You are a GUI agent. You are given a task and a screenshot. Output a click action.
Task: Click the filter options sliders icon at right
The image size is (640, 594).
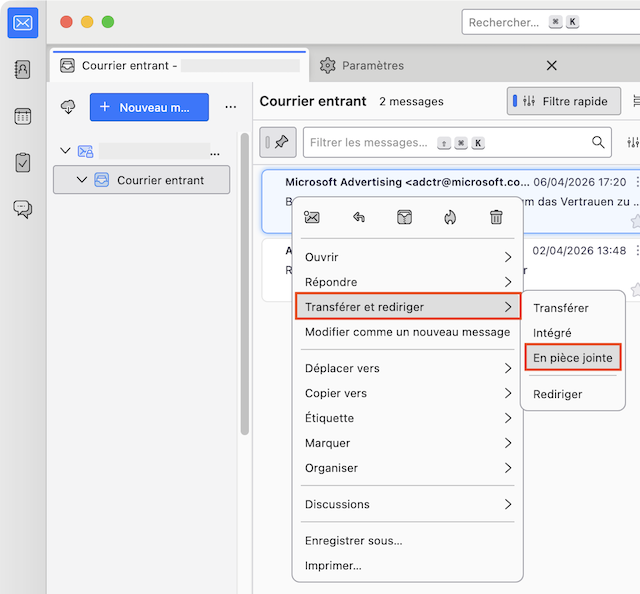click(633, 142)
